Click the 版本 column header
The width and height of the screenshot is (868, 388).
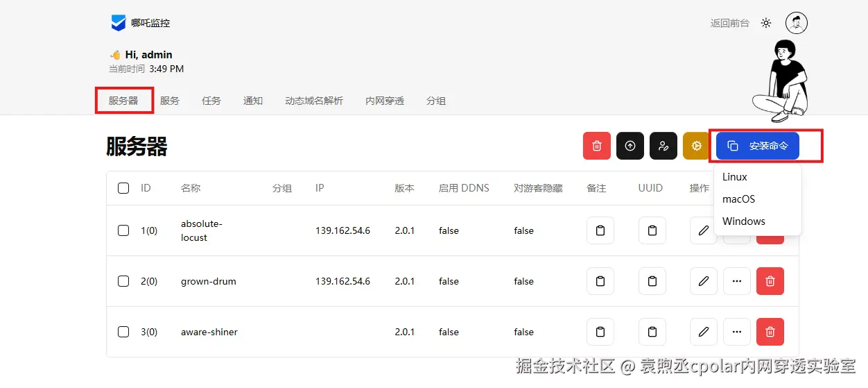click(x=405, y=188)
